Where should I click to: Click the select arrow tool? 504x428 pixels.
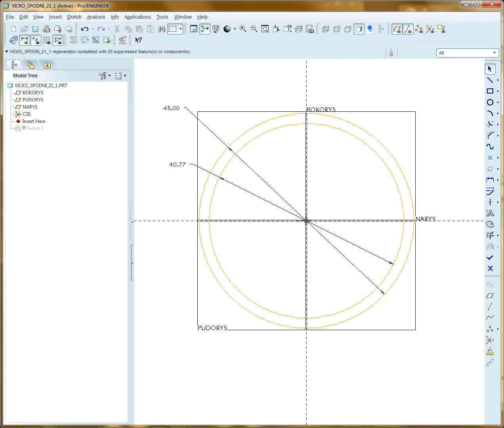tap(490, 69)
